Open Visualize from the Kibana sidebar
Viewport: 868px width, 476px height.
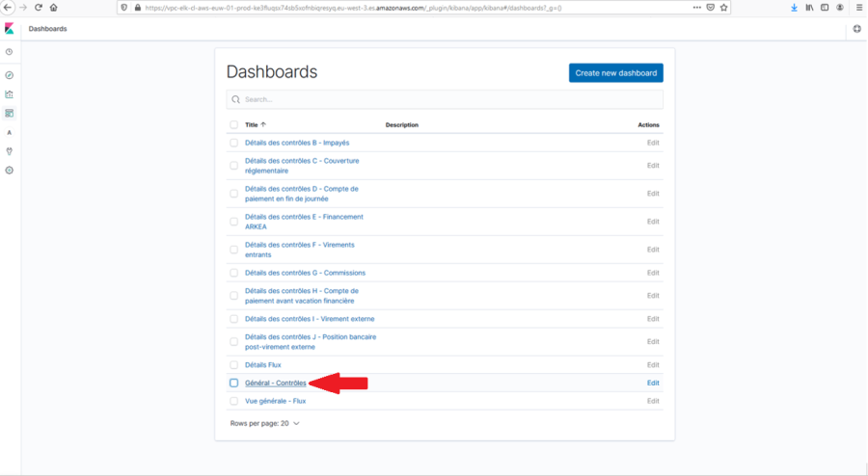pos(9,94)
